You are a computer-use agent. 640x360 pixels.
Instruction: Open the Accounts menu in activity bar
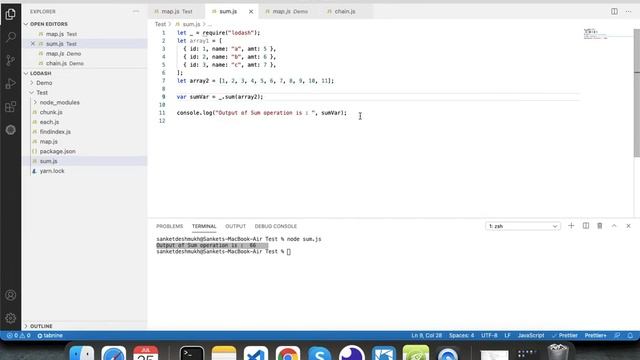click(11, 295)
